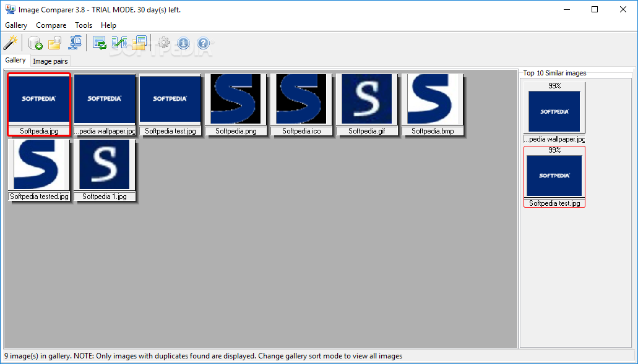The image size is (638, 364).
Task: Select the Softpedia.png thumbnail
Action: (236, 104)
